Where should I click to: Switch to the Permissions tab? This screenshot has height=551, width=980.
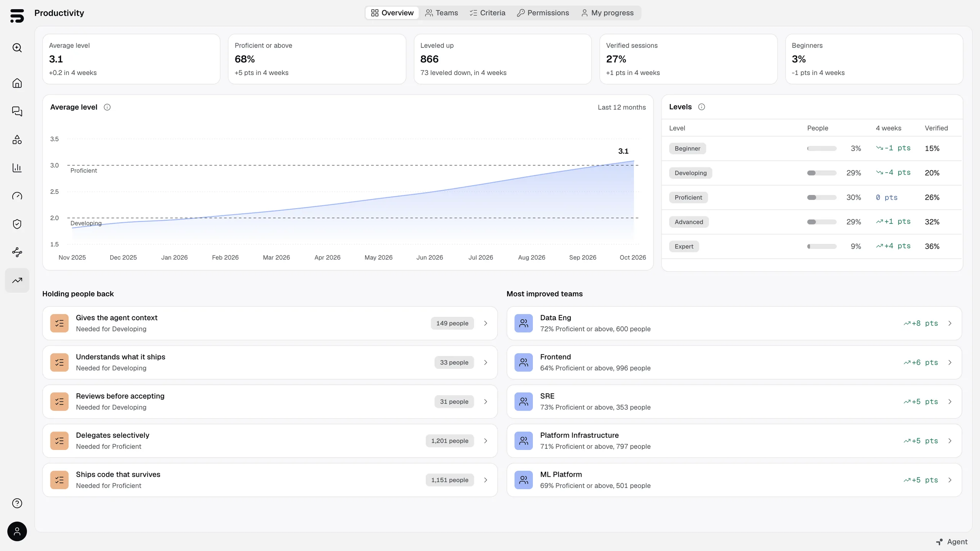pyautogui.click(x=543, y=13)
